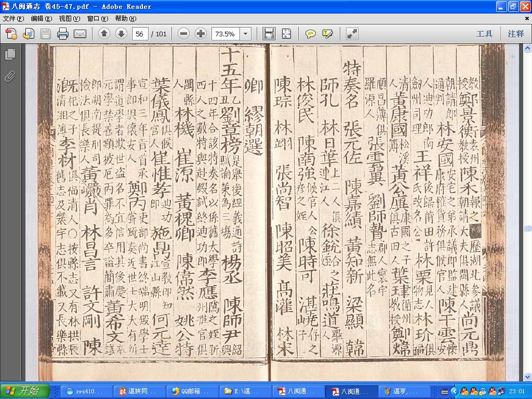Screen dimensions: 532x399
Task: Toggle fit one full page view
Action: [286, 34]
